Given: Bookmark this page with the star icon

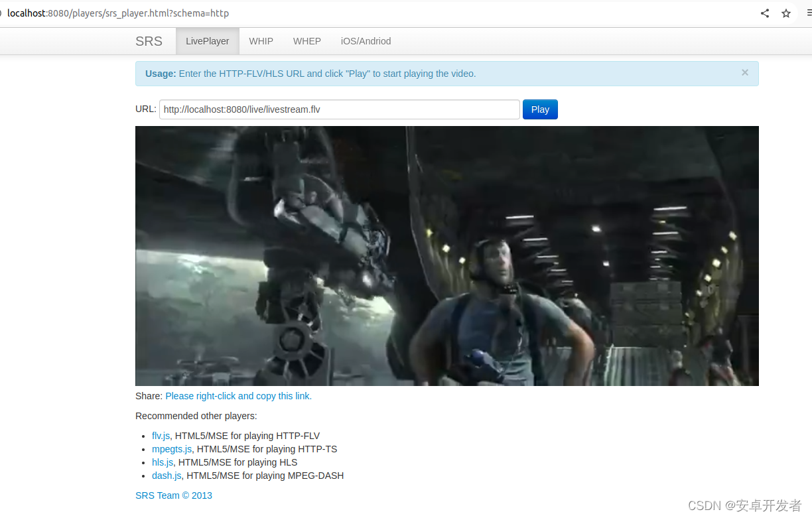Looking at the screenshot, I should [786, 13].
